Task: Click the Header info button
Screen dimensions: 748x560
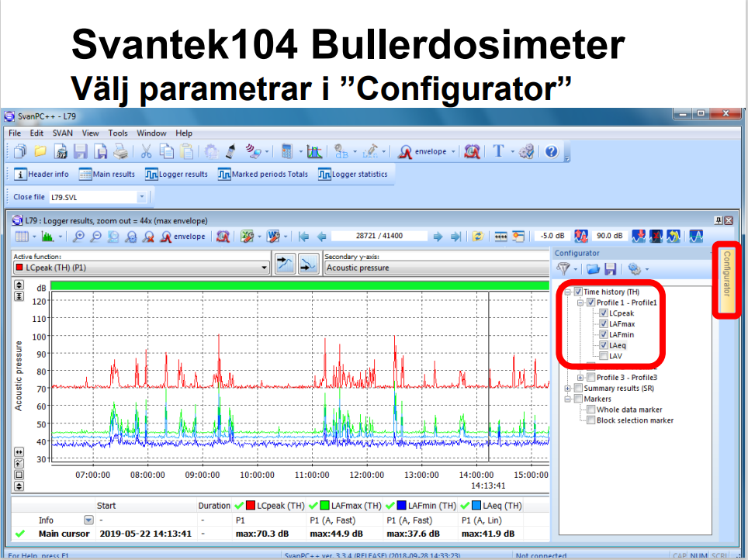Action: point(42,175)
